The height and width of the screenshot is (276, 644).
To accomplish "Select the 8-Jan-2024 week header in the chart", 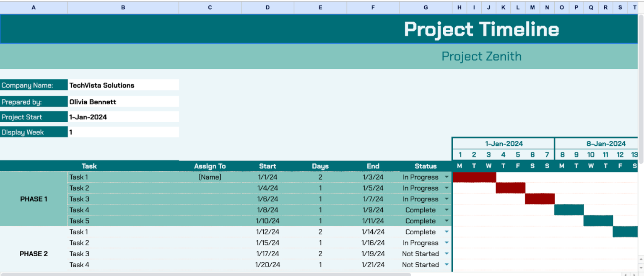I will coord(606,143).
